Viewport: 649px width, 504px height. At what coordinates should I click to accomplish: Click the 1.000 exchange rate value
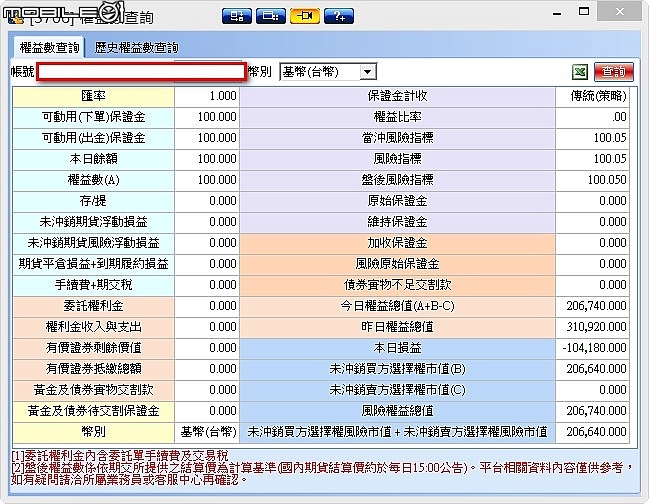tap(207, 96)
